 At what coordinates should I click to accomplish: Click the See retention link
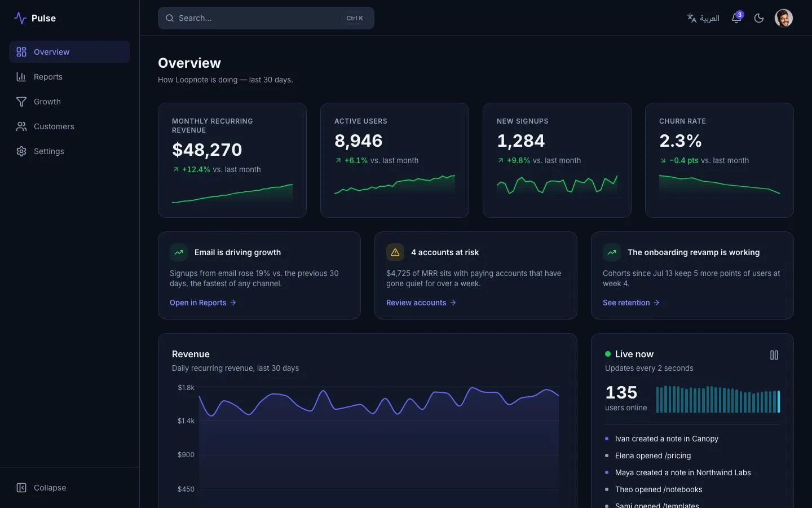pyautogui.click(x=631, y=303)
